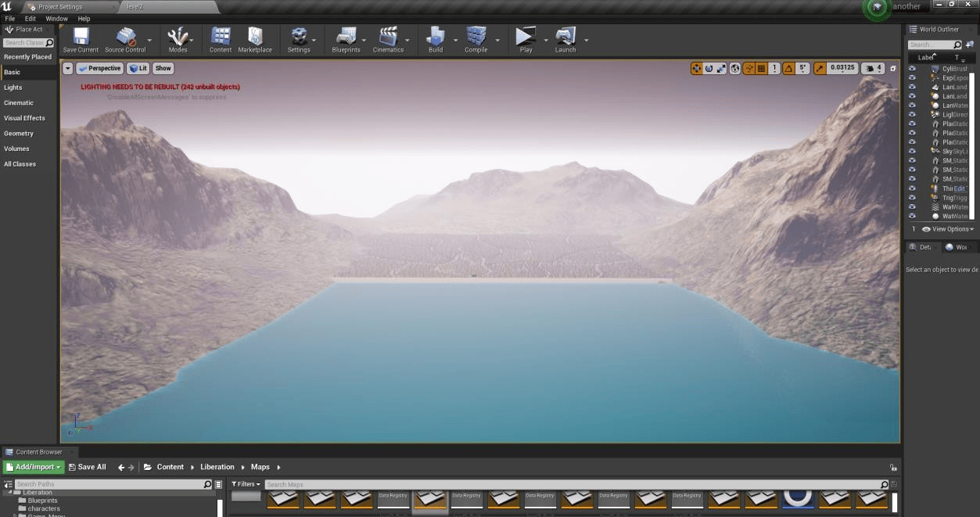Viewport: 980px width, 517px height.
Task: Open the grid snap value 1 dropdown
Action: tap(774, 68)
